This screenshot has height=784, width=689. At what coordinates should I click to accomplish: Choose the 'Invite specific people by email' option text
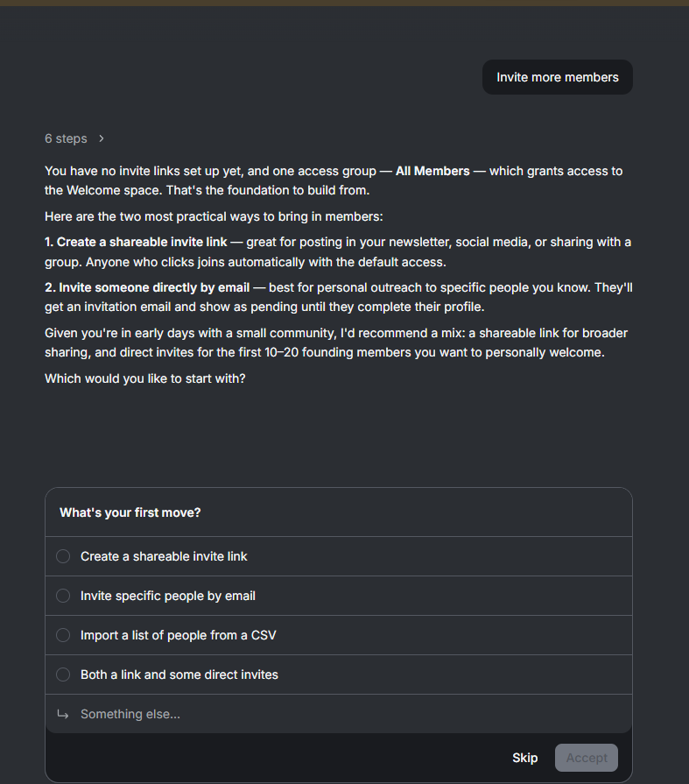click(x=168, y=596)
